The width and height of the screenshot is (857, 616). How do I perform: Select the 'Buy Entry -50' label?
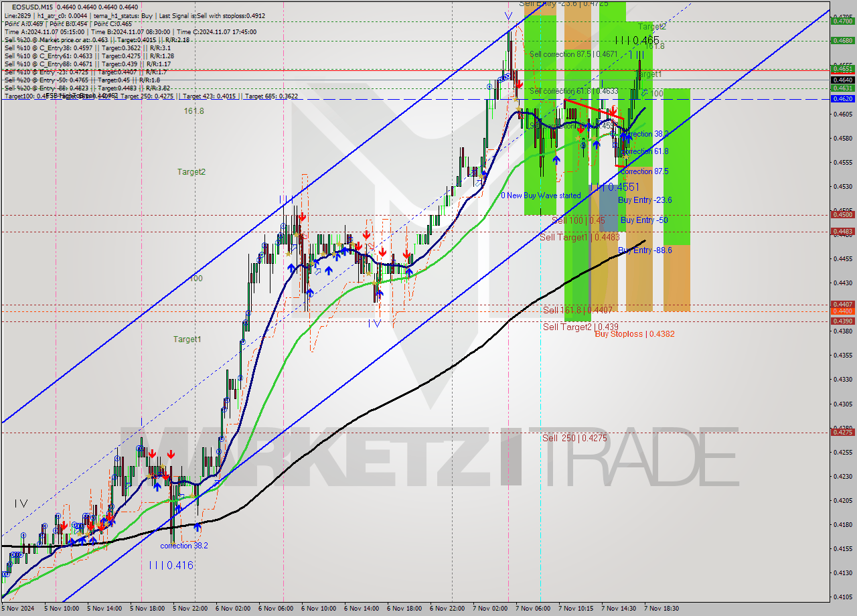coord(644,220)
